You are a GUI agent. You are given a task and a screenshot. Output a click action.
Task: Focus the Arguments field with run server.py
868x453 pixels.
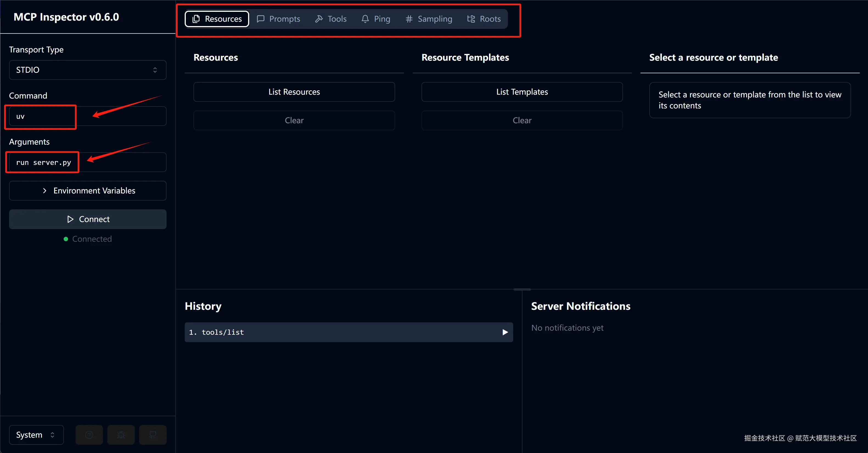[88, 162]
